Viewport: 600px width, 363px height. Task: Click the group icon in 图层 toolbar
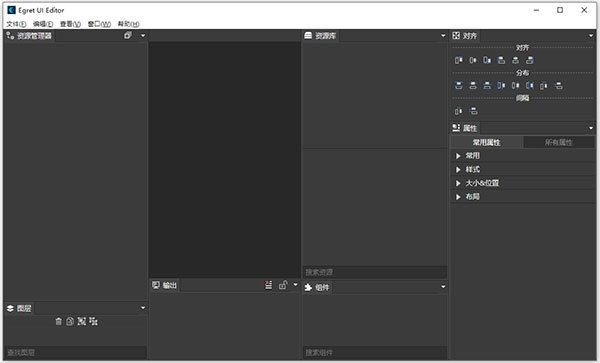click(82, 321)
